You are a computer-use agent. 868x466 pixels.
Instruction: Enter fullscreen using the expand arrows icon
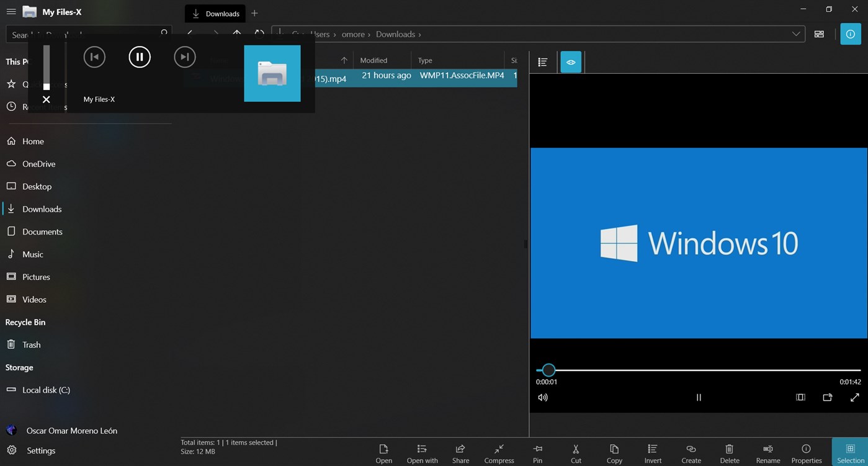point(854,397)
